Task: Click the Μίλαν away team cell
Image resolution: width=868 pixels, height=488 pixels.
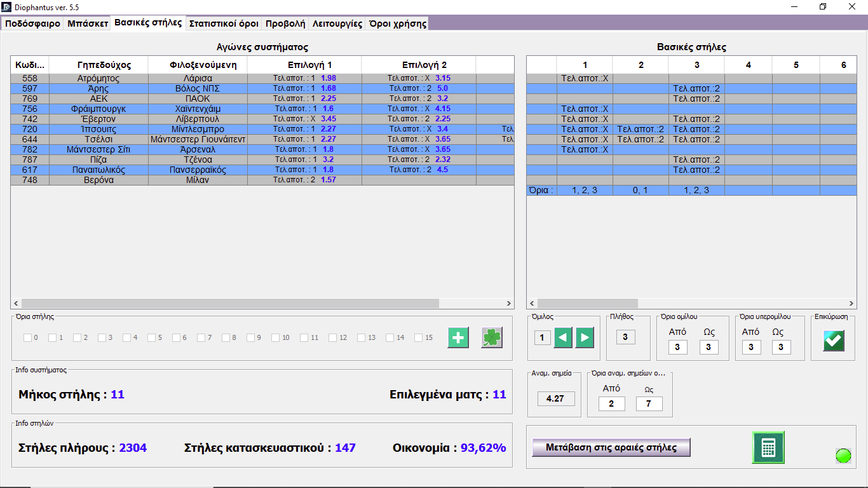Action: click(198, 180)
